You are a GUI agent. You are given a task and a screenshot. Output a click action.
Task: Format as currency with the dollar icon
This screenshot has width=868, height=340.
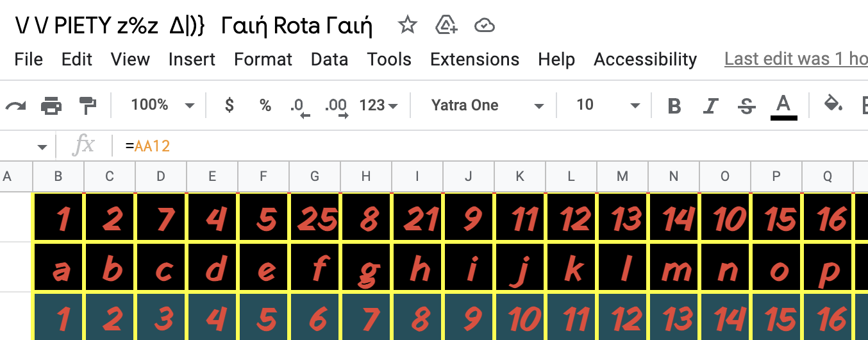click(230, 105)
